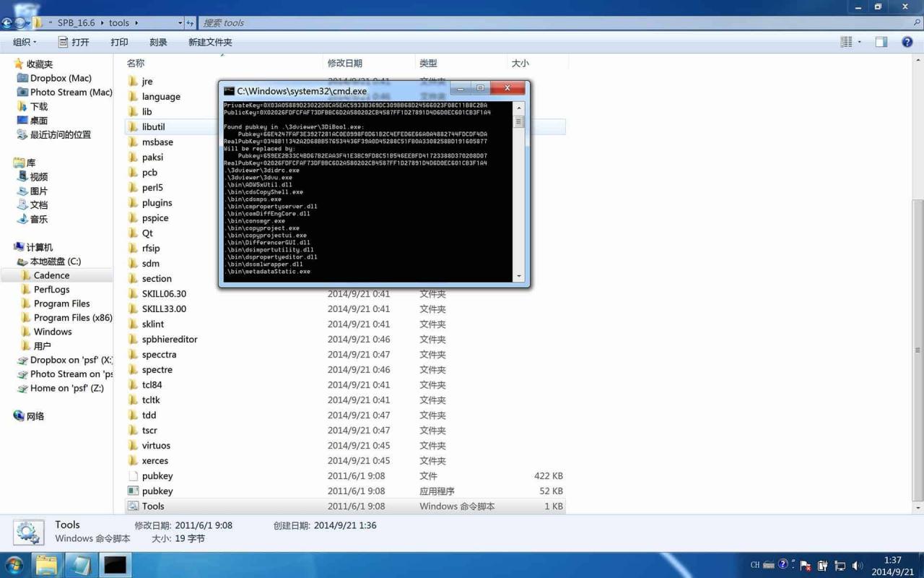Image resolution: width=924 pixels, height=578 pixels.
Task: Open the Action Center flag in system tray
Action: [x=804, y=566]
